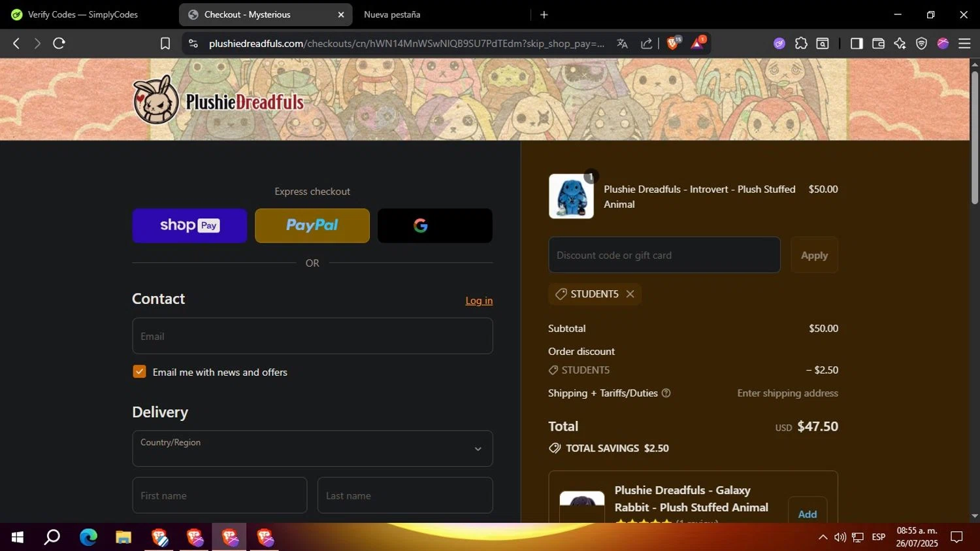Viewport: 980px width, 551px height.
Task: Open the taskbar clock and date
Action: [917, 537]
